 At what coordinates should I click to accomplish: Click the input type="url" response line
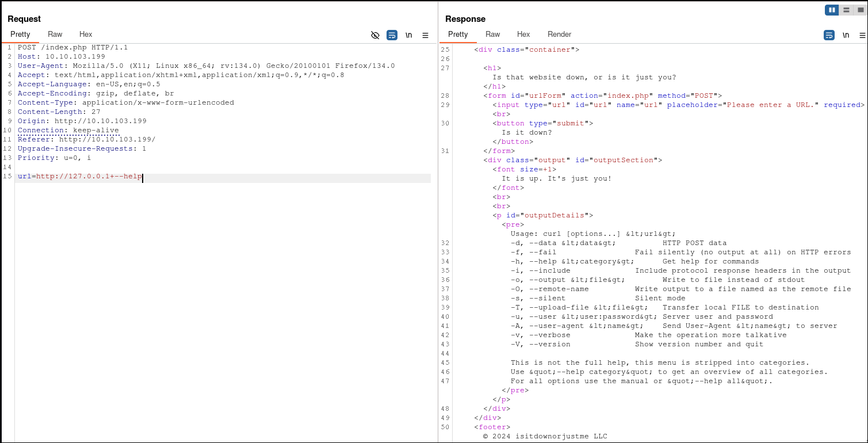tap(679, 105)
